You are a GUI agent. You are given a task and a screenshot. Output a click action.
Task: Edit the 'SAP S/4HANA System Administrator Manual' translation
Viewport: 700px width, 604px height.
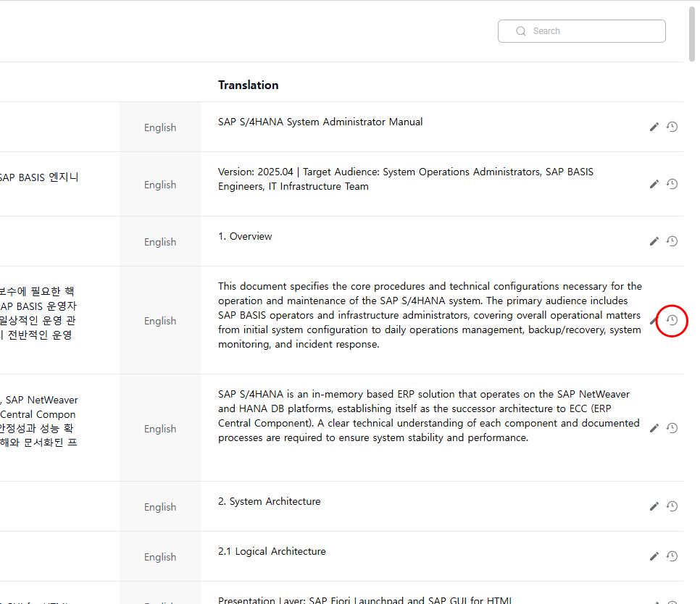tap(654, 127)
